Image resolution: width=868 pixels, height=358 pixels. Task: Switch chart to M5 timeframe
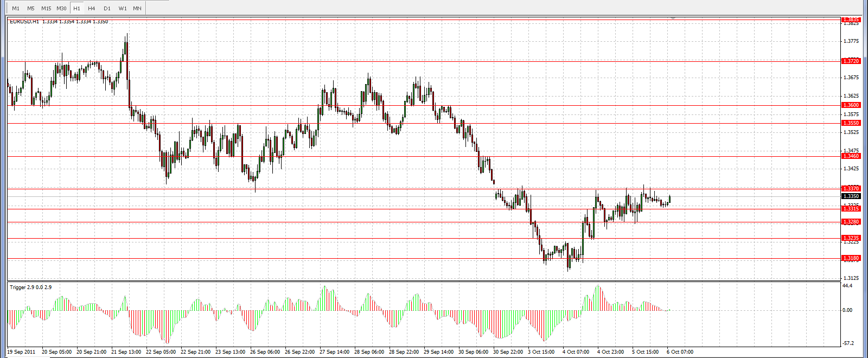[31, 8]
